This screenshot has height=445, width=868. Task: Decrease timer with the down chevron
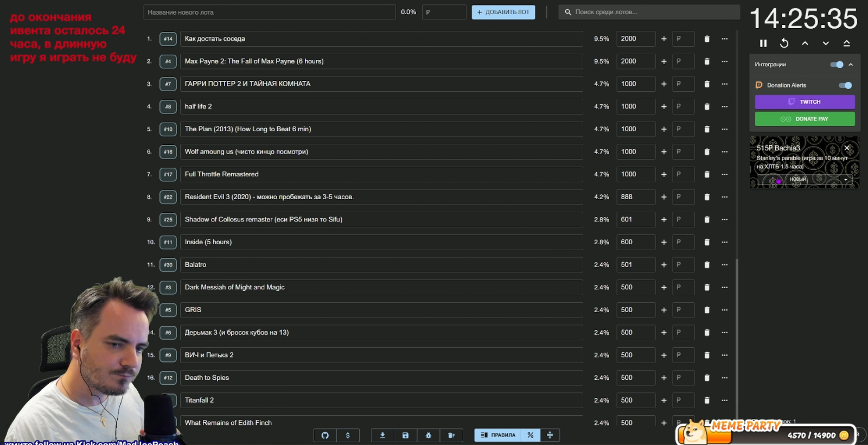tap(826, 43)
